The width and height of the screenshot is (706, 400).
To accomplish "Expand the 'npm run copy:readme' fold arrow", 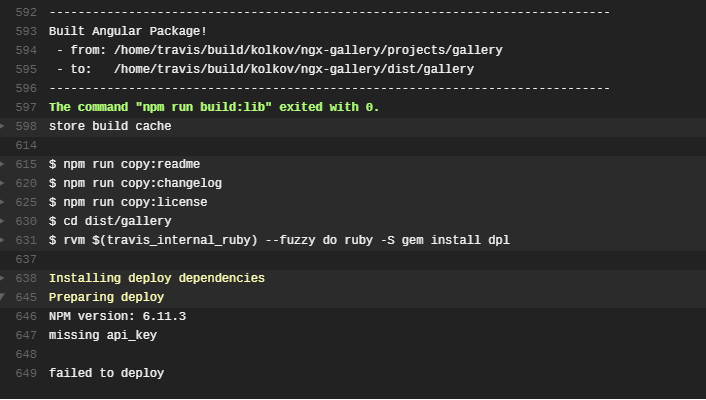I will pos(4,164).
